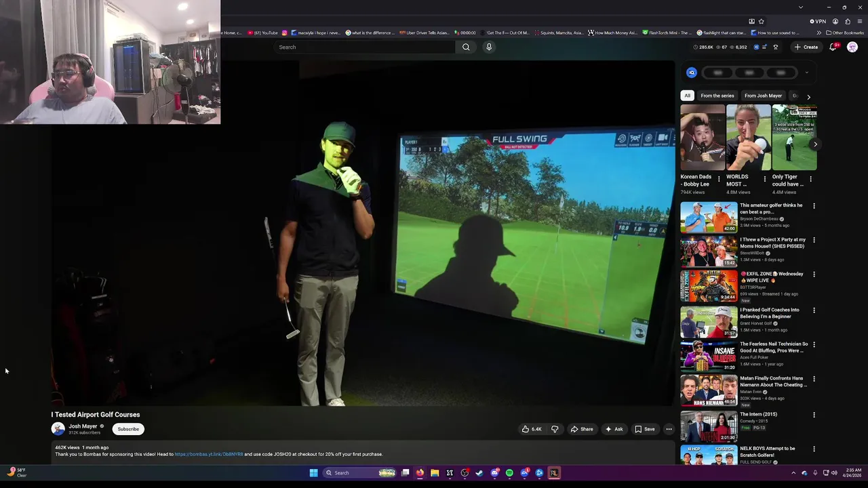Open Other Bookmarks folder
The image size is (868, 488).
tap(845, 33)
